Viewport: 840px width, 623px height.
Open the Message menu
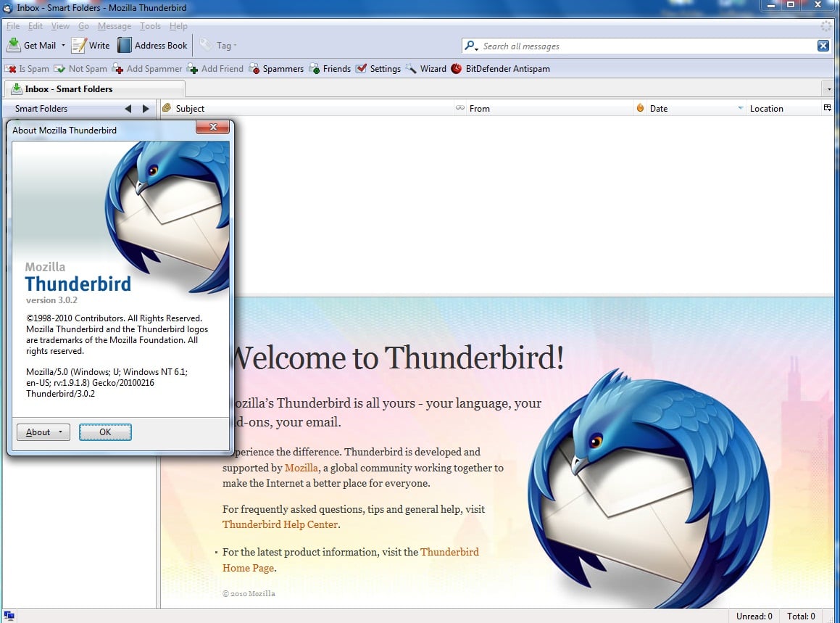[114, 25]
